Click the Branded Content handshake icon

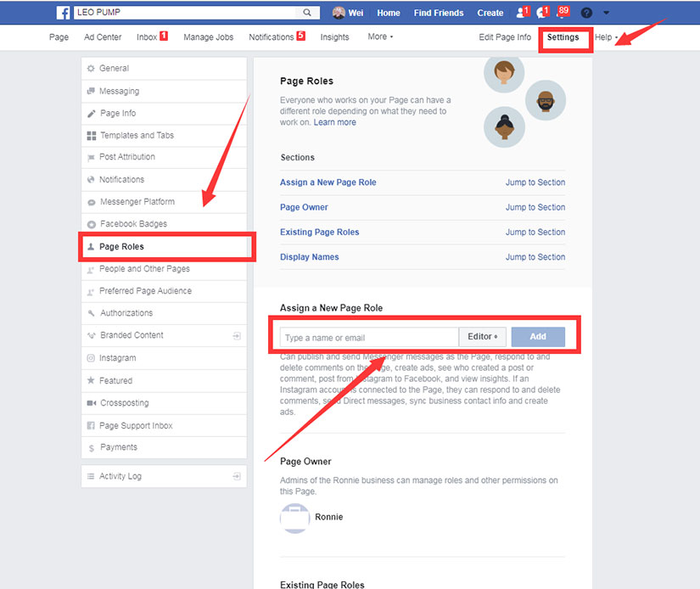pyautogui.click(x=92, y=335)
